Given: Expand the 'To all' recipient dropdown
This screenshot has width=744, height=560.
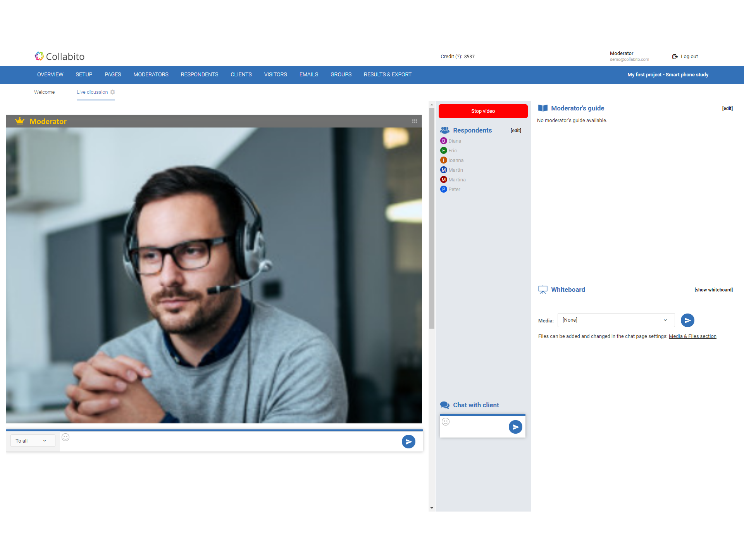Looking at the screenshot, I should pos(33,441).
